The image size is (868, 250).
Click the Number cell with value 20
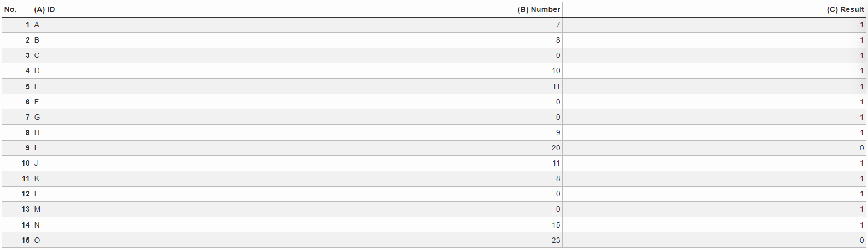point(389,148)
